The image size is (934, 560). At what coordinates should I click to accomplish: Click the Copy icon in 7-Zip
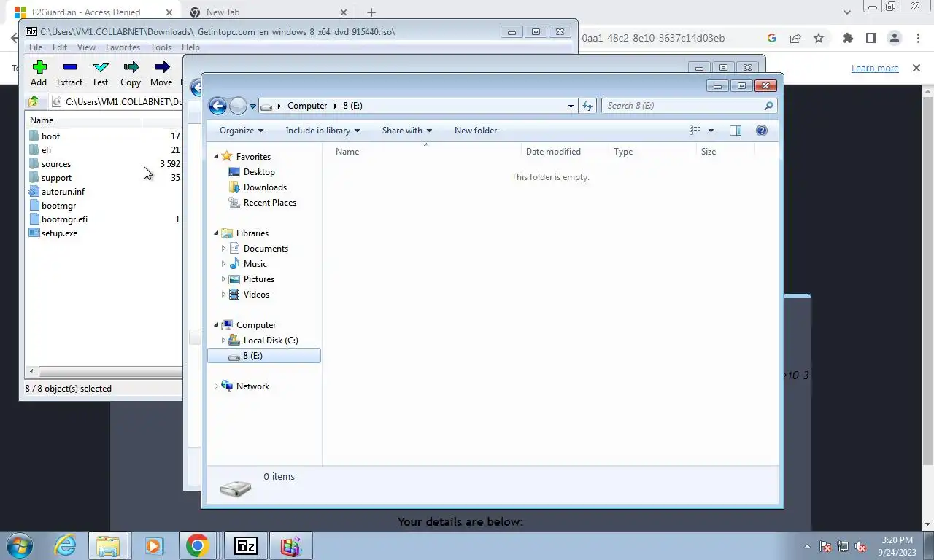[131, 67]
